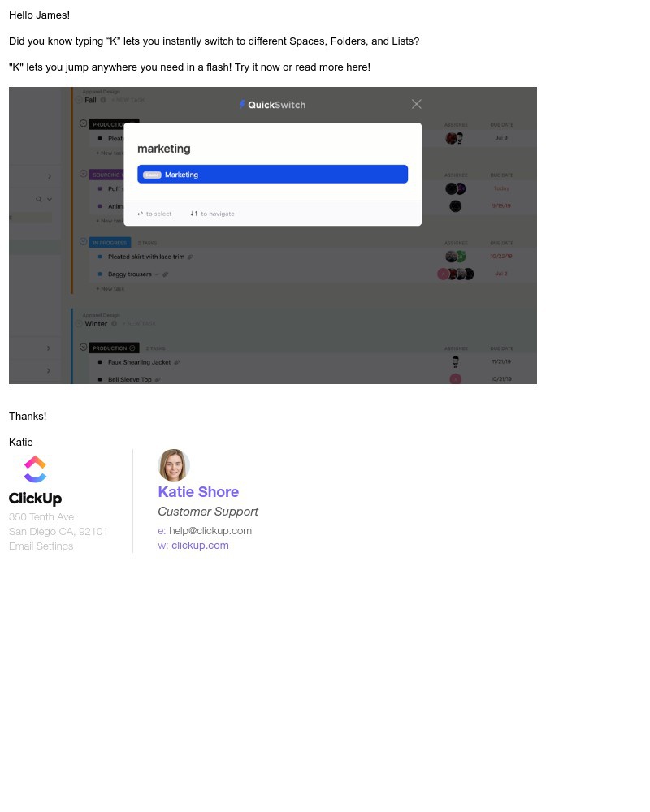Open the clickup.com website link
Screen dimensions: 650x812
[200, 546]
